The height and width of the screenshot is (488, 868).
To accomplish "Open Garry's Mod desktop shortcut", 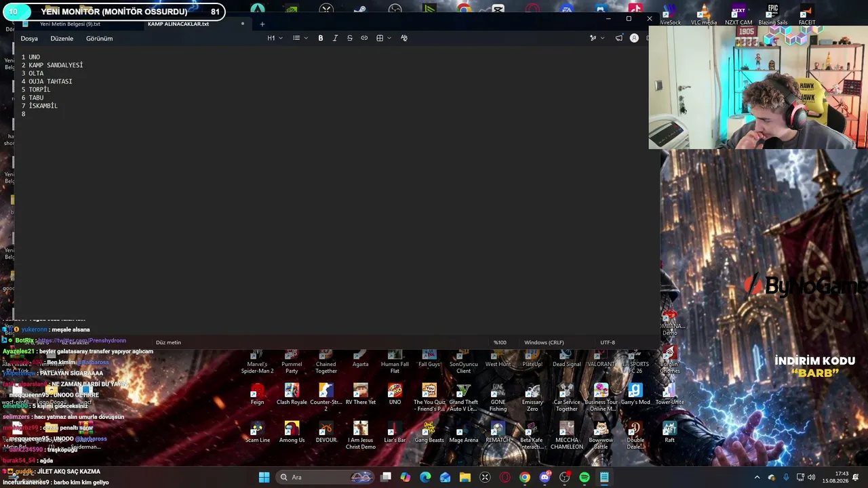I will tap(635, 394).
